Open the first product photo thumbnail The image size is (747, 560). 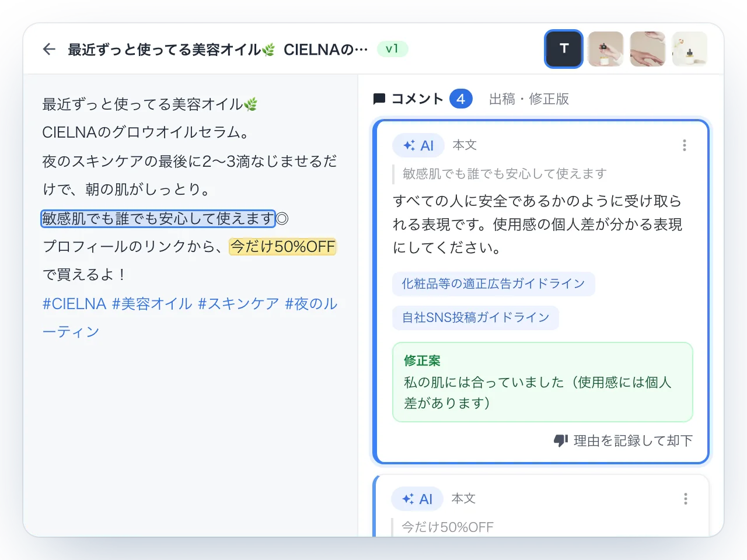(606, 49)
